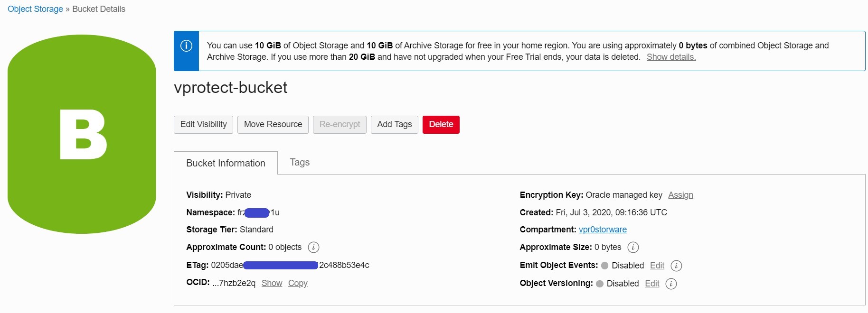Edit the Emit Object Events setting
This screenshot has width=868, height=313.
(657, 266)
